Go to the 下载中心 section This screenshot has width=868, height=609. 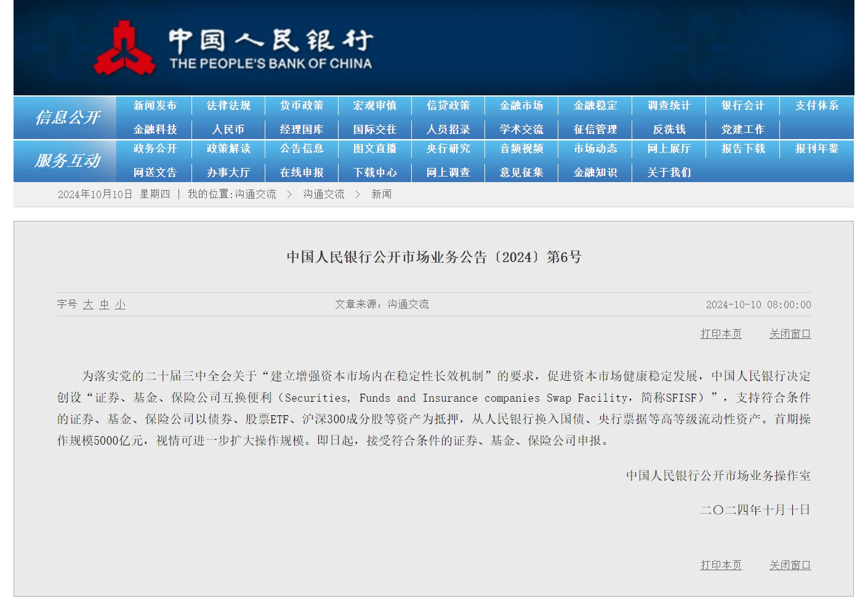[x=376, y=173]
